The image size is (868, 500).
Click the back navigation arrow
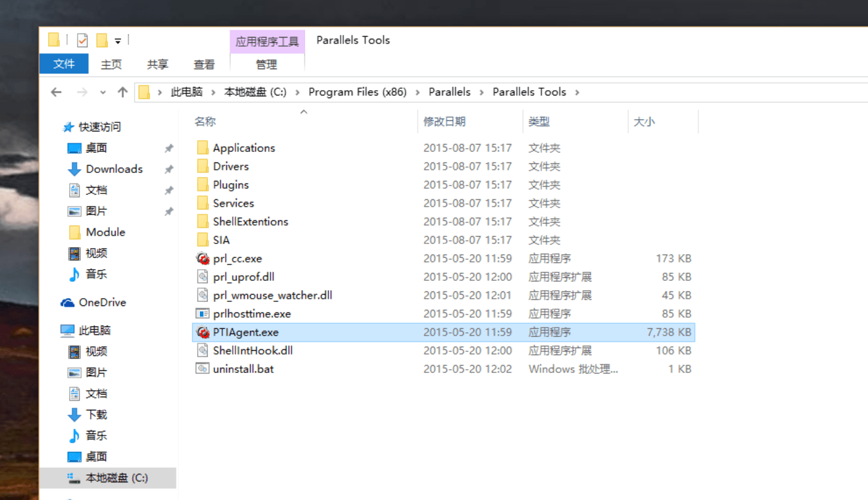coord(57,92)
